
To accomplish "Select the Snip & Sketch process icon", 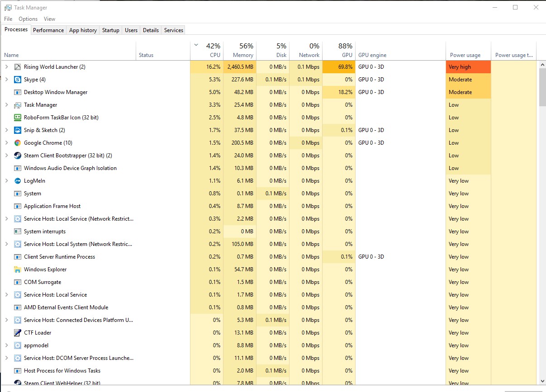I will coord(17,130).
